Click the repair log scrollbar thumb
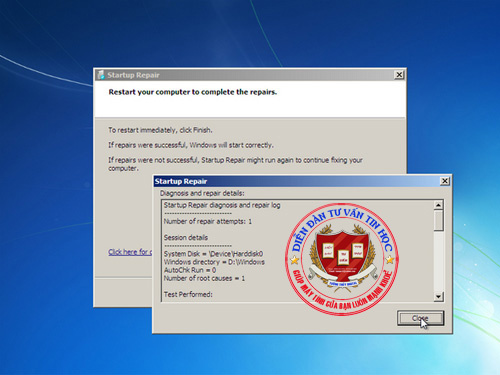 (x=439, y=220)
